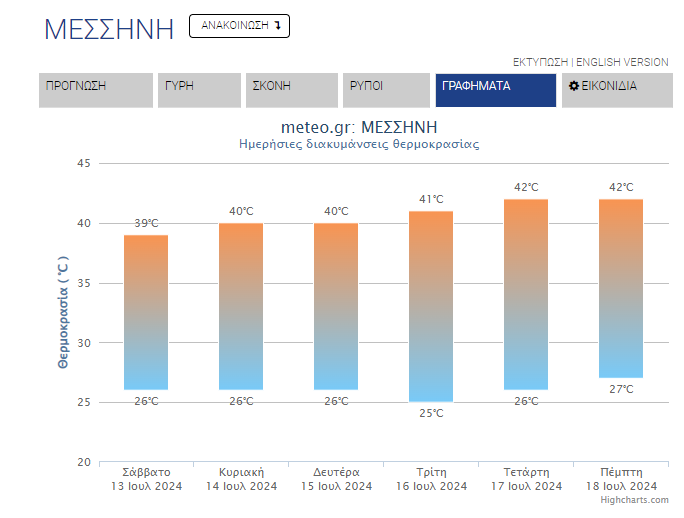Open the ΣΚΟΝΗ tab
The image size is (684, 518).
[x=292, y=90]
